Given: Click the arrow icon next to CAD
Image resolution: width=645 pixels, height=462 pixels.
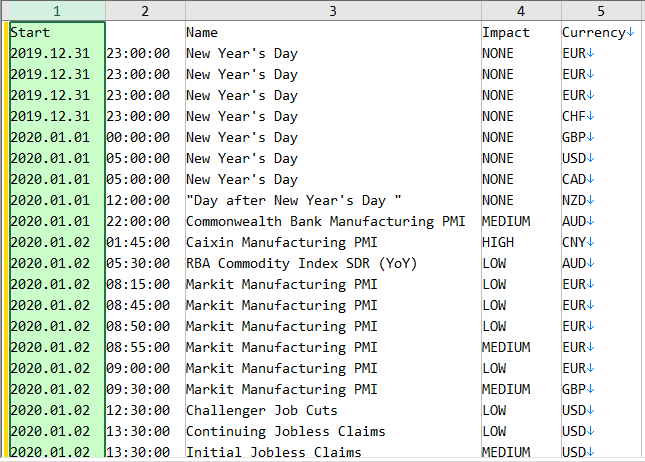Looking at the screenshot, I should [x=590, y=179].
